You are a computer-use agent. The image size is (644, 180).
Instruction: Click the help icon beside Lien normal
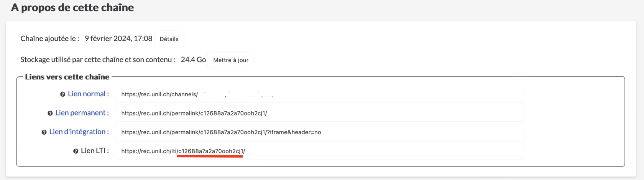(62, 94)
